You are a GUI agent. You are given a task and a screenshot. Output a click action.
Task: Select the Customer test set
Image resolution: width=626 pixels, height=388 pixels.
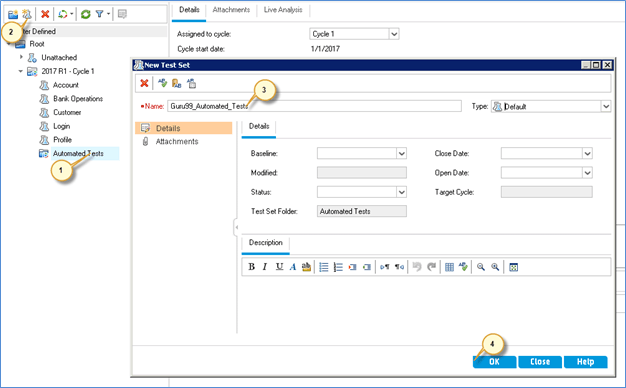(67, 112)
